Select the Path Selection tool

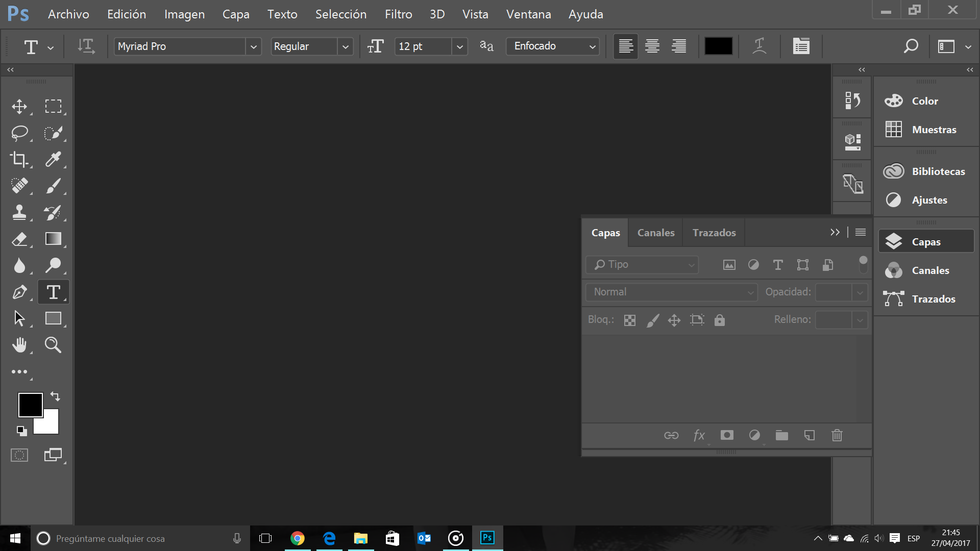pyautogui.click(x=19, y=319)
